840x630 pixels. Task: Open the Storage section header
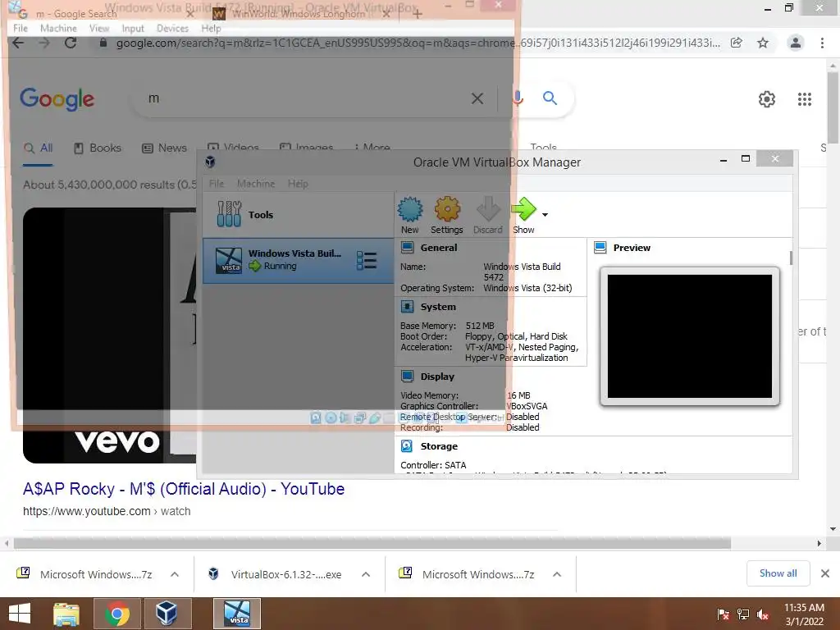coord(439,445)
